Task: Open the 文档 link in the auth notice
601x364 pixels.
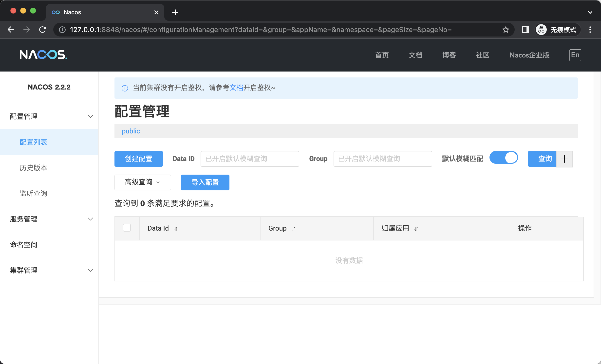Action: click(236, 88)
